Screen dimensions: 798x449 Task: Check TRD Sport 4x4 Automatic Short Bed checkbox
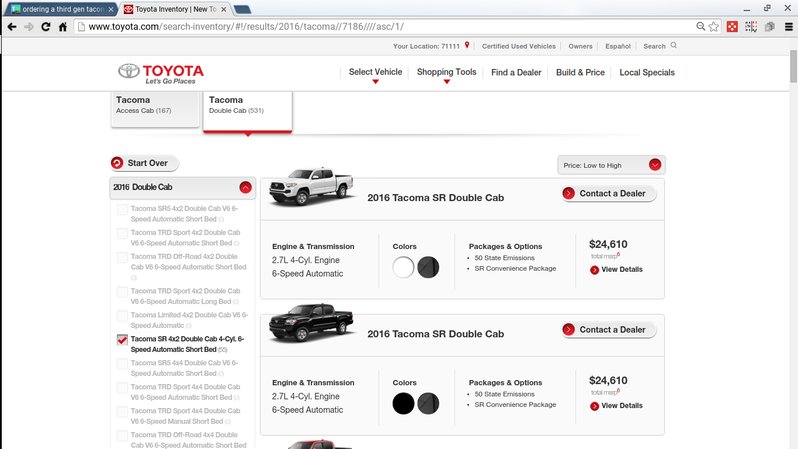point(122,387)
